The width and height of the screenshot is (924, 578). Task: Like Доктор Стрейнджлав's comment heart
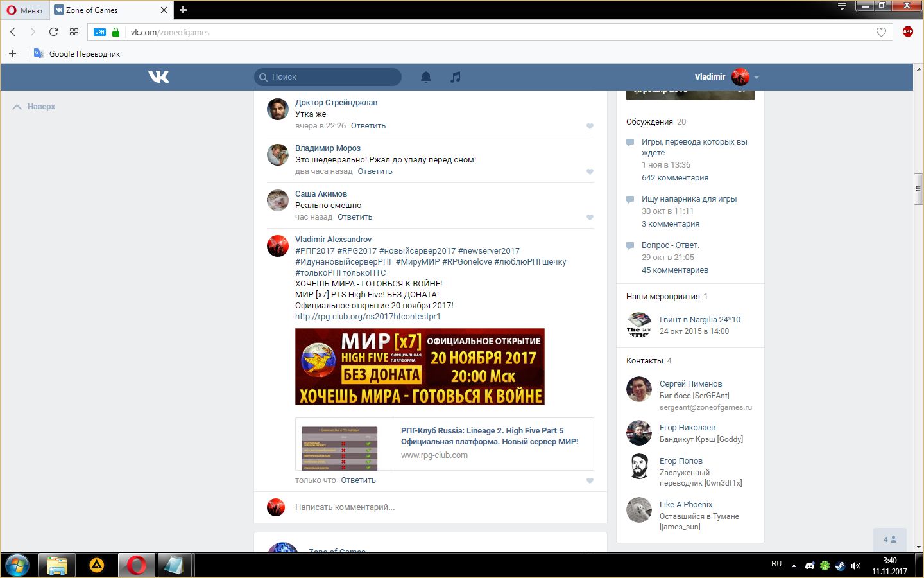pos(590,126)
